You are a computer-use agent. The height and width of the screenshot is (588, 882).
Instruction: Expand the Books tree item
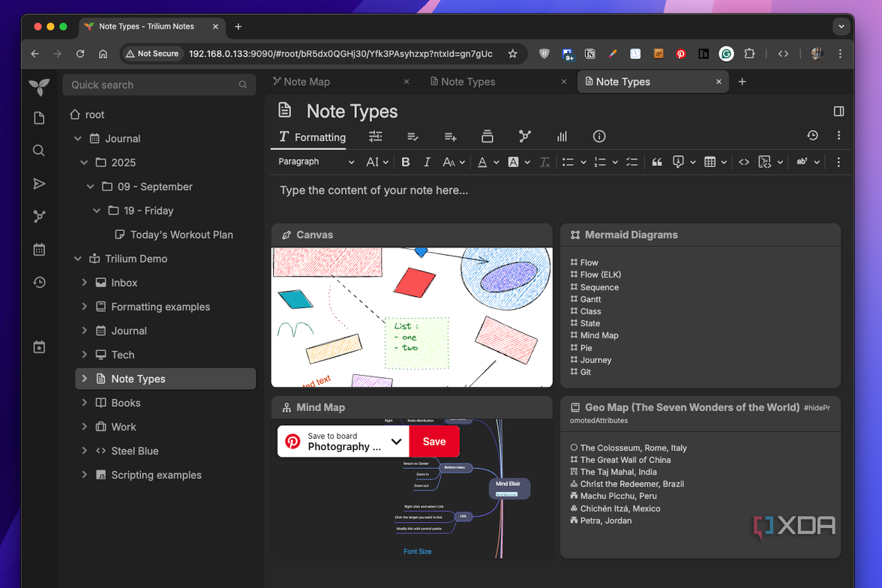click(x=84, y=403)
